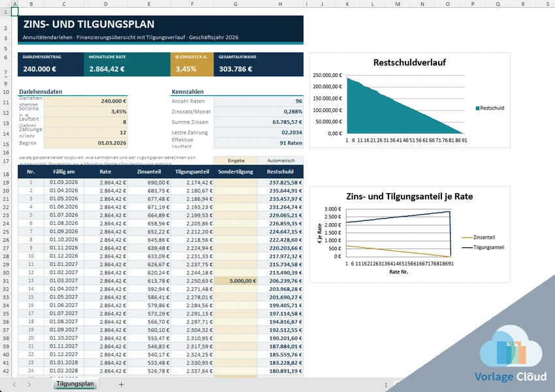Click the Tilgungsanteil legend entry
Screen dimensions: 555x392
click(x=483, y=247)
